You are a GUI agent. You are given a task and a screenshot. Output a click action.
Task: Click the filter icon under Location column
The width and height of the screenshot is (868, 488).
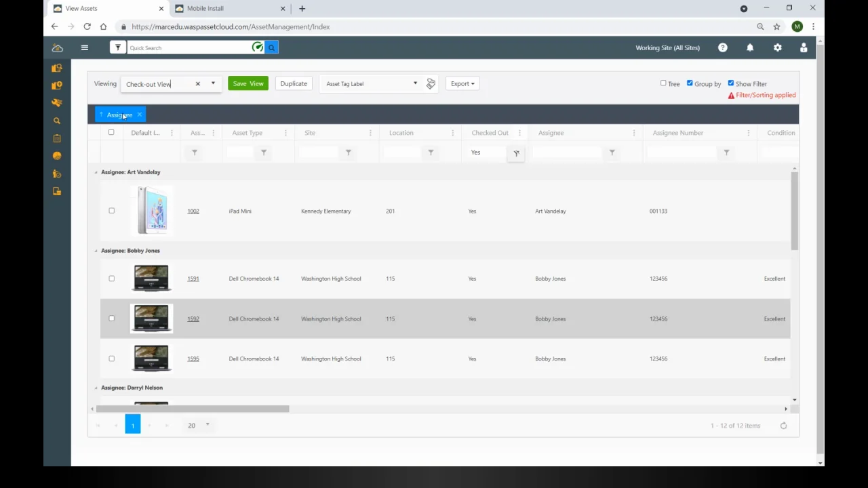431,153
